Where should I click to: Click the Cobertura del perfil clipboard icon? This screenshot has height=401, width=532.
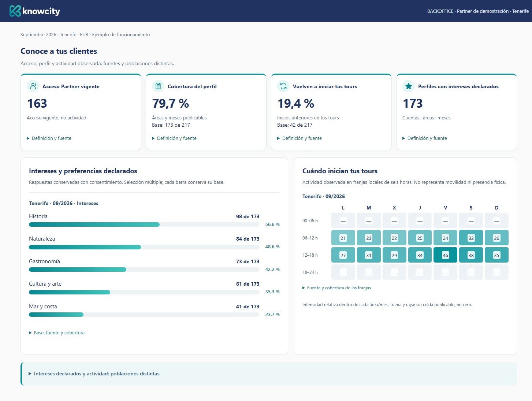(158, 86)
